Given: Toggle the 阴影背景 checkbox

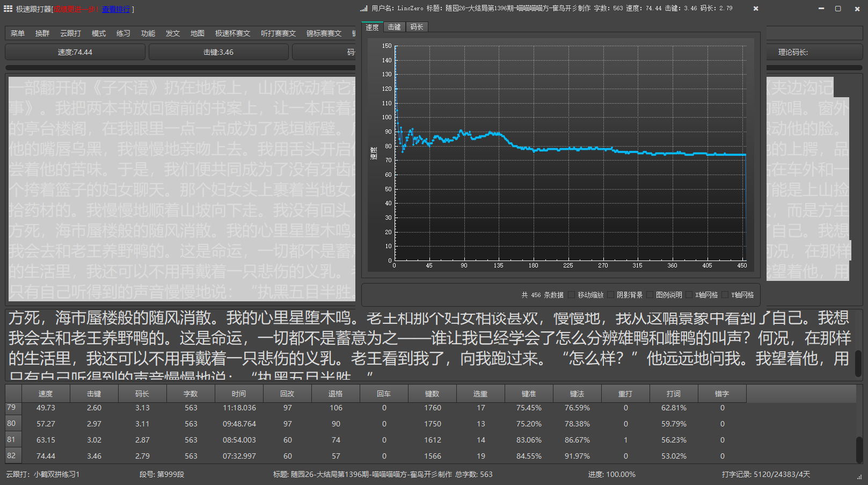Looking at the screenshot, I should [x=611, y=295].
